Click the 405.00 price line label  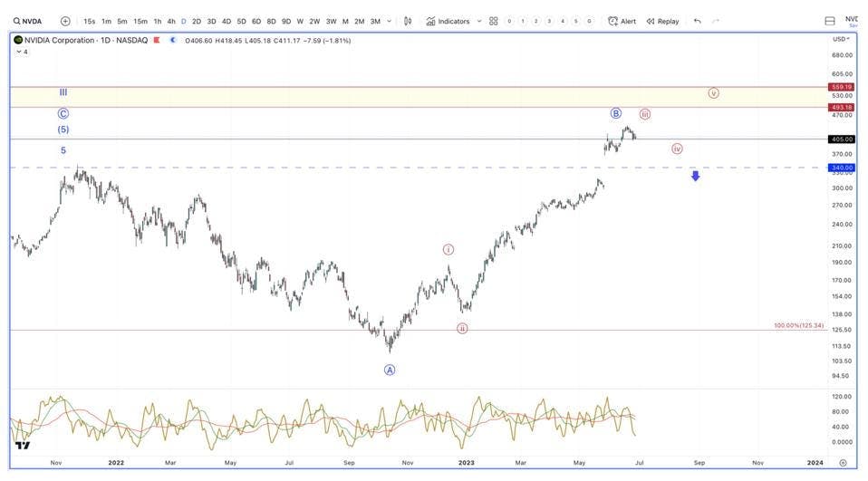842,139
